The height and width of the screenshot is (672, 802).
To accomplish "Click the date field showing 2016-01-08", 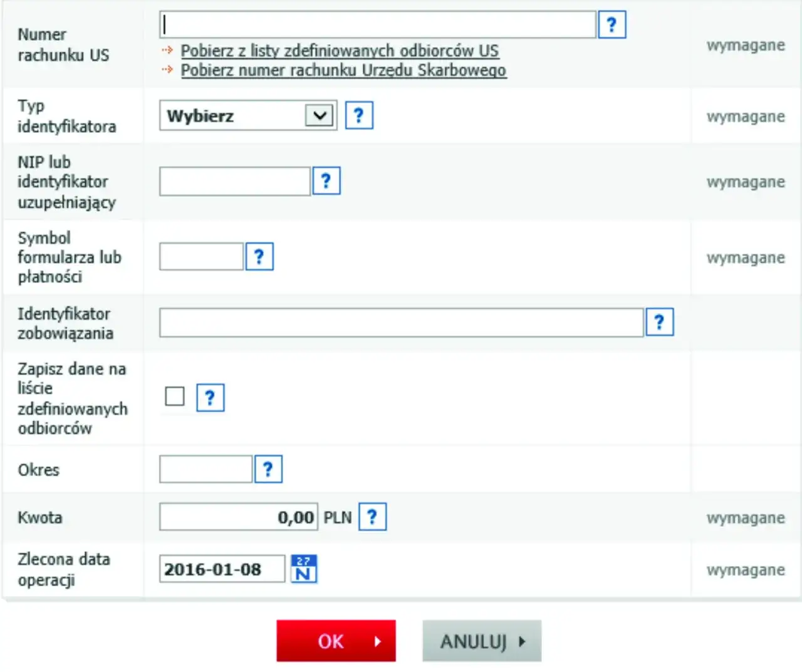I will point(222,568).
